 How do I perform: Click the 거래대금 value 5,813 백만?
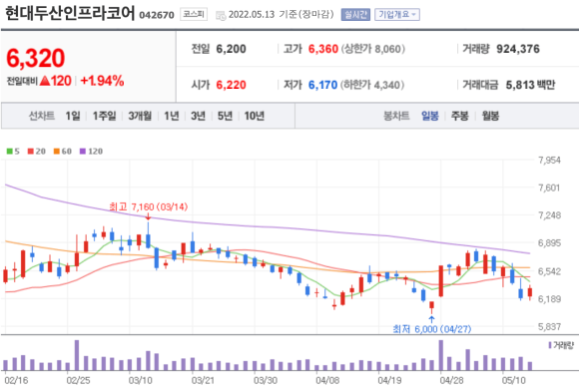[530, 85]
